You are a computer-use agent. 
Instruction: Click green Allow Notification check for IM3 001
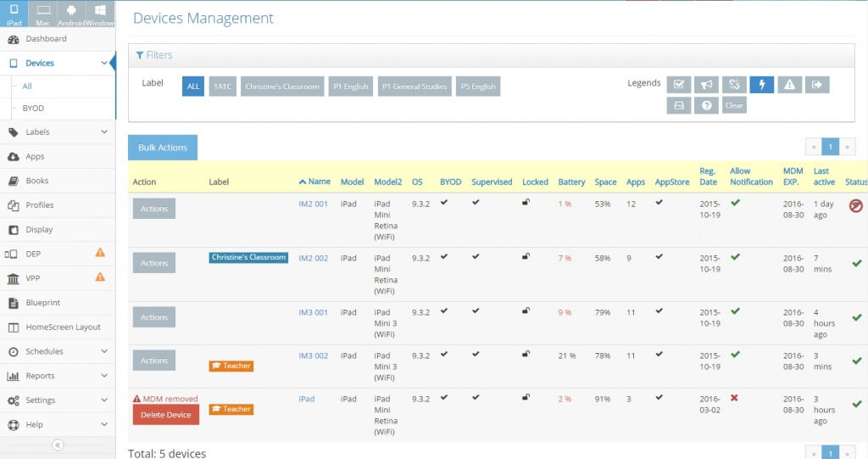[x=735, y=311]
